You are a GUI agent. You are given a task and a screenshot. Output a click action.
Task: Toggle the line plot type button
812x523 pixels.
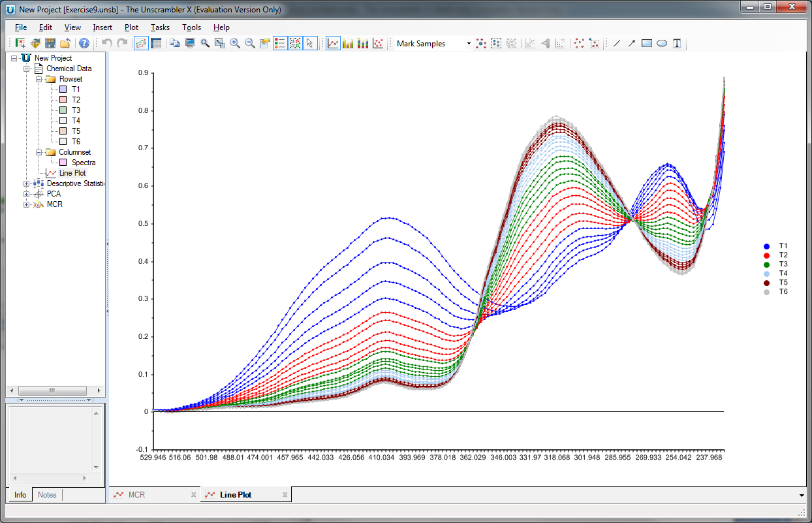[x=333, y=44]
